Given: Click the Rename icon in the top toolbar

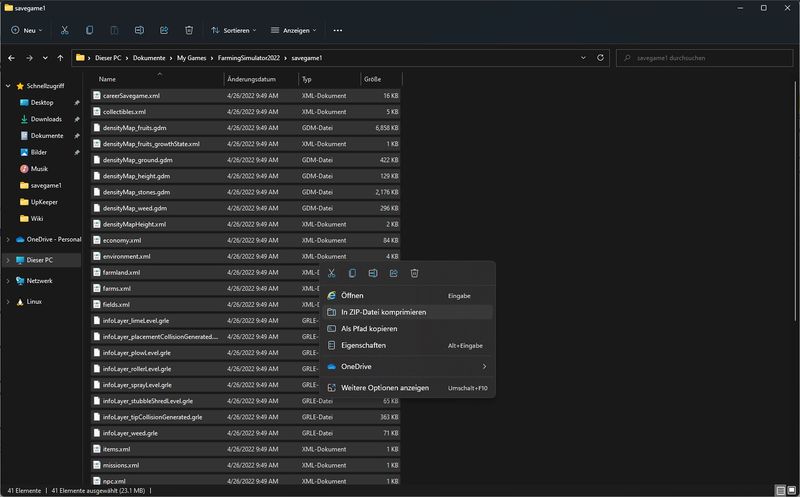Looking at the screenshot, I should (x=139, y=30).
